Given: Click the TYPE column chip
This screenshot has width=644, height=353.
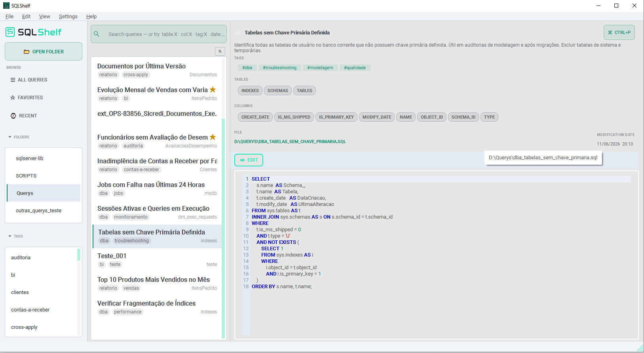Looking at the screenshot, I should click(490, 117).
